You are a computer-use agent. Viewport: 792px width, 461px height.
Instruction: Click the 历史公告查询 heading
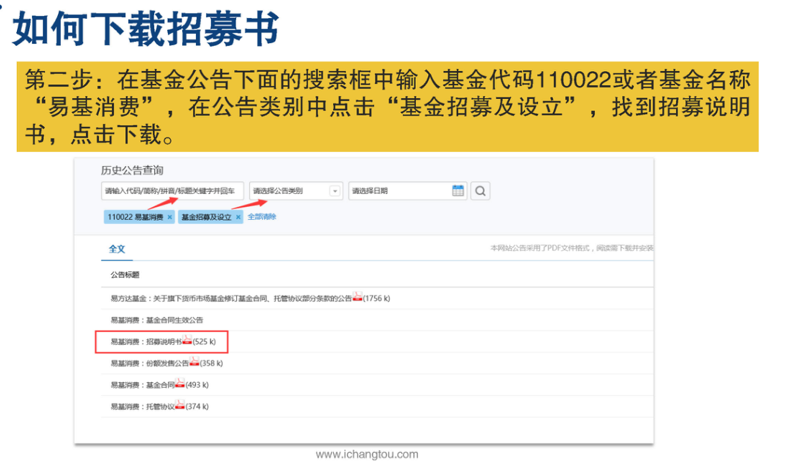pos(132,170)
